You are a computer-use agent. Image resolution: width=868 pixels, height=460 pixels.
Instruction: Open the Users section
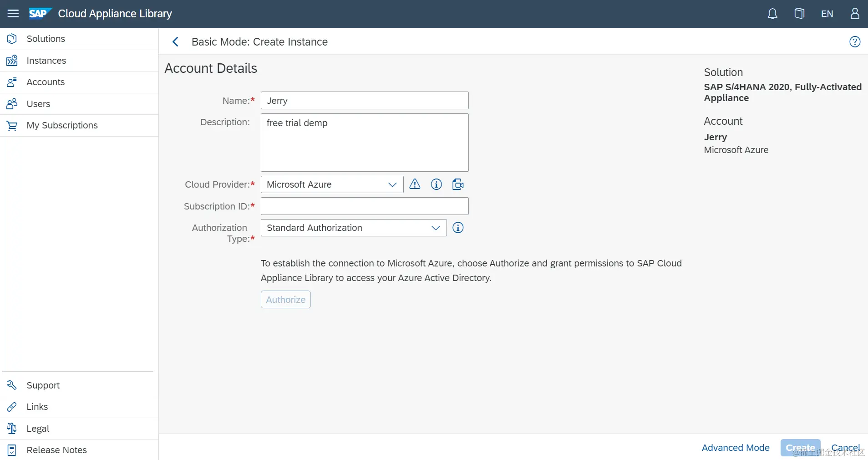(x=79, y=104)
